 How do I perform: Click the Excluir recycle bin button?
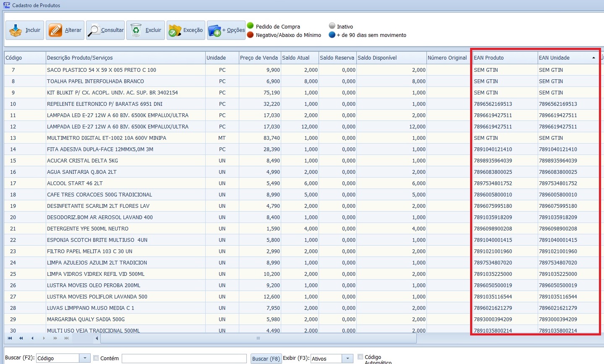point(146,30)
